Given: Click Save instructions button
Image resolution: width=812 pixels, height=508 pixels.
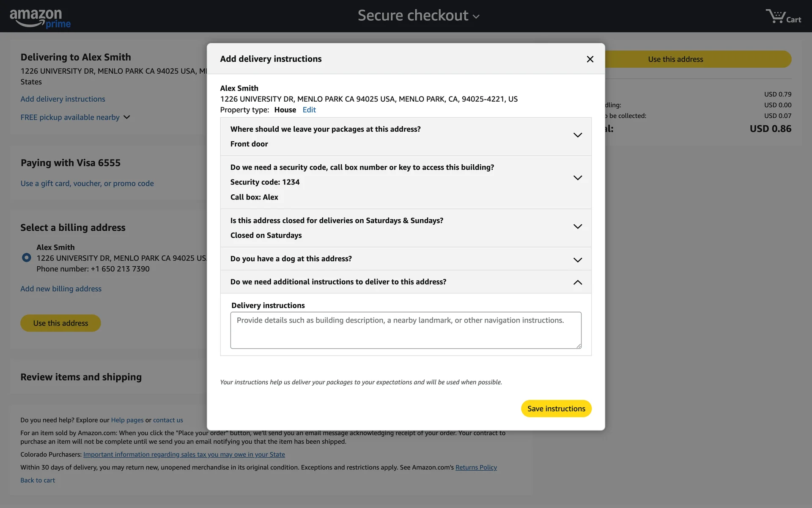Looking at the screenshot, I should 556,409.
